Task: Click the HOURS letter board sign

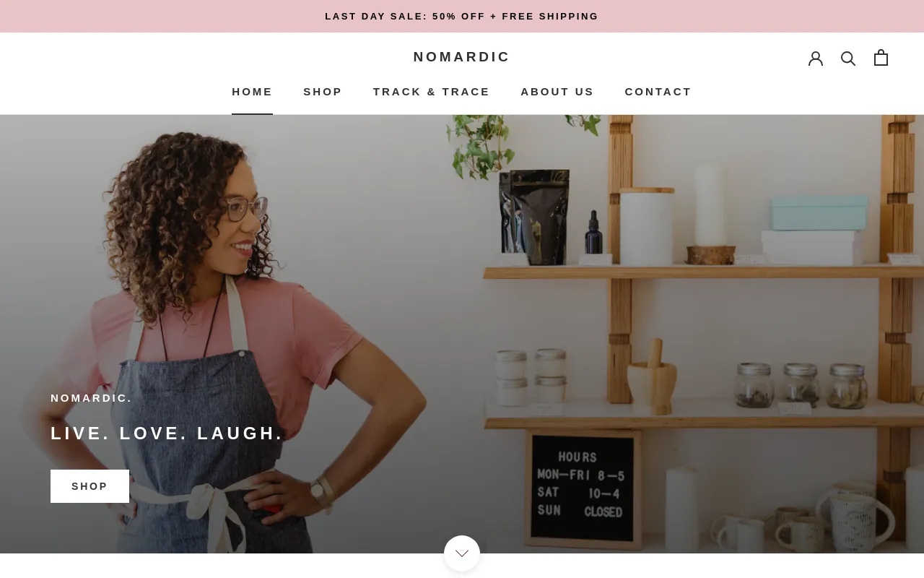Action: [583, 488]
